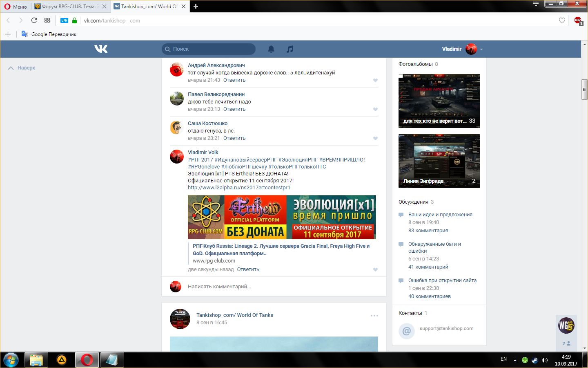This screenshot has height=368, width=588.
Task: Open the Линия Зигфрида album
Action: point(439,161)
